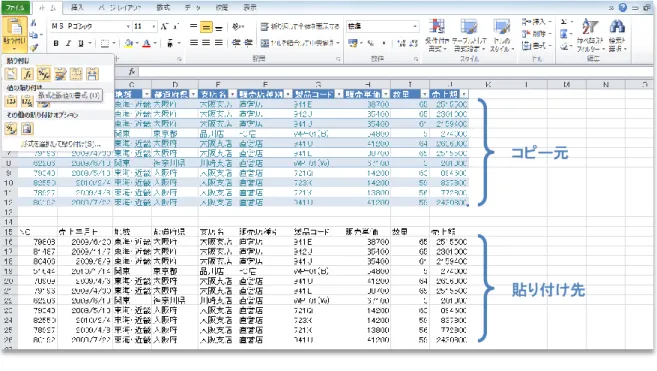Click the fx Insert Function icon
The width and height of the screenshot is (657, 371).
pyautogui.click(x=132, y=72)
